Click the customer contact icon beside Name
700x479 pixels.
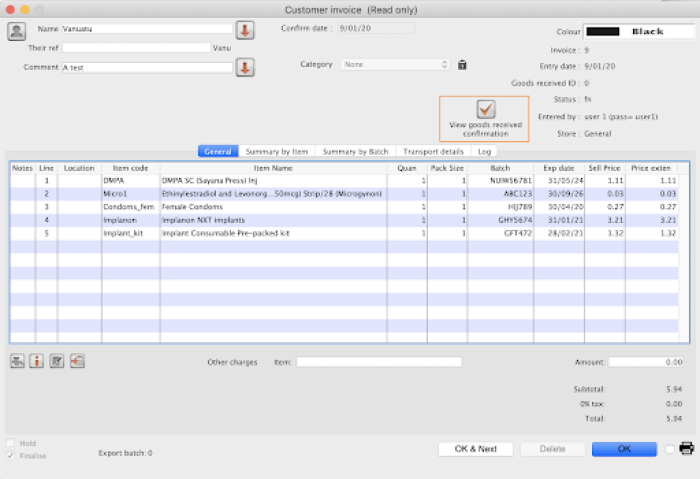click(17, 30)
